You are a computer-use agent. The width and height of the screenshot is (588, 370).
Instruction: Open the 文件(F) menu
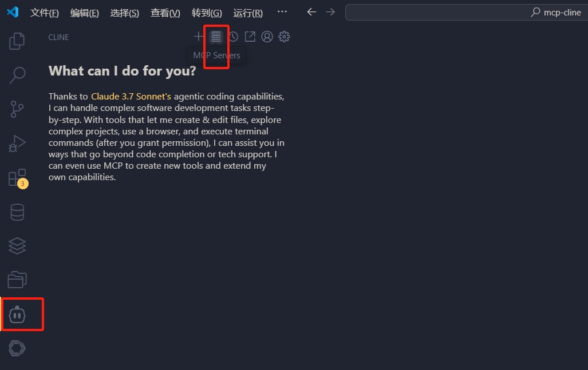[44, 13]
